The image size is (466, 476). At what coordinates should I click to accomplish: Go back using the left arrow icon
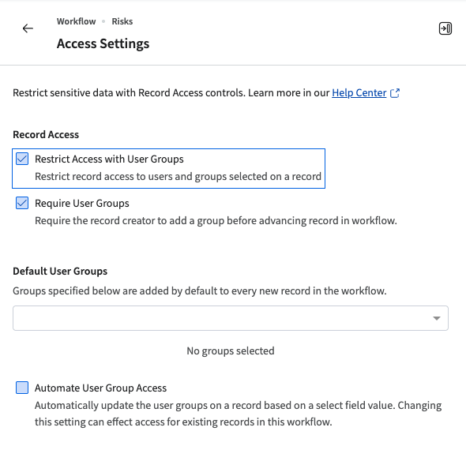[28, 28]
